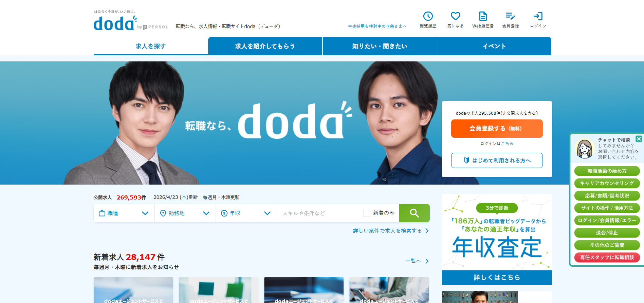Click the orange 会員登録する button

(497, 129)
